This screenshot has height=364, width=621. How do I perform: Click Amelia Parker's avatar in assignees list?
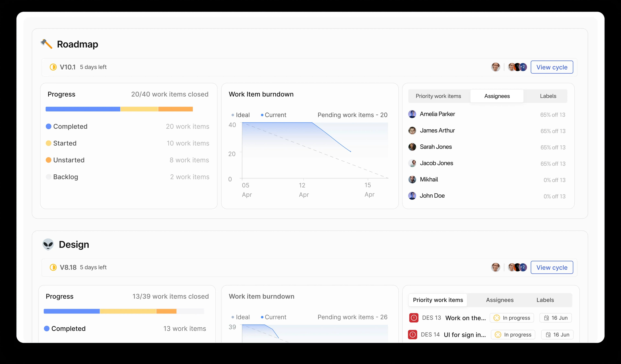tap(412, 114)
